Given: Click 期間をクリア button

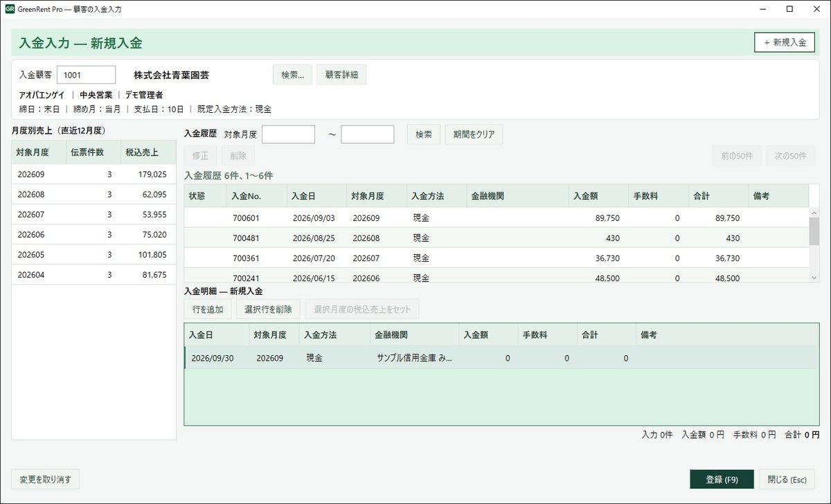Looking at the screenshot, I should tap(474, 134).
